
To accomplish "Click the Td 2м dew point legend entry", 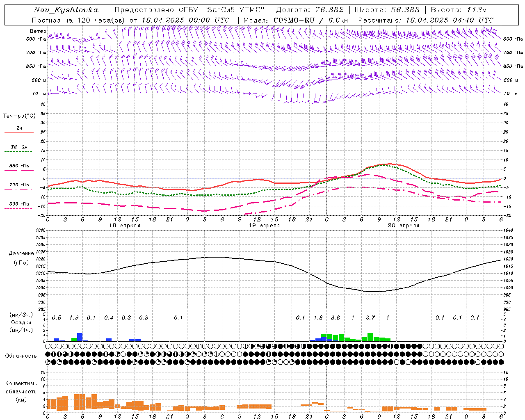I will click(x=19, y=147).
